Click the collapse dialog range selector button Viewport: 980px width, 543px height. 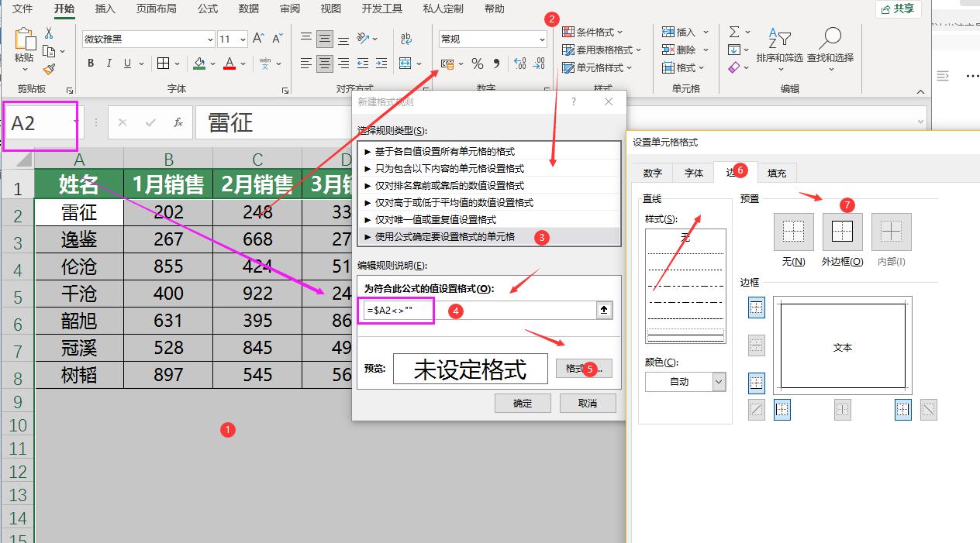click(605, 310)
